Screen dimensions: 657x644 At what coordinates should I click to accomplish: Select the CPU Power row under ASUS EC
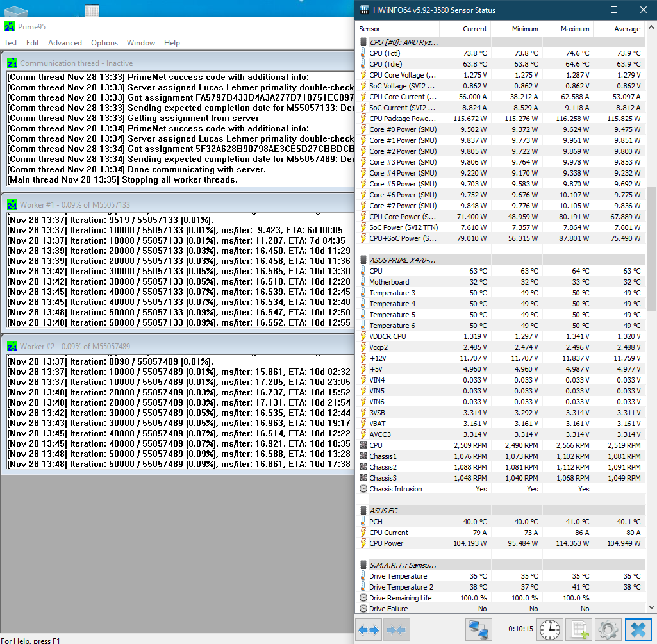click(501, 543)
